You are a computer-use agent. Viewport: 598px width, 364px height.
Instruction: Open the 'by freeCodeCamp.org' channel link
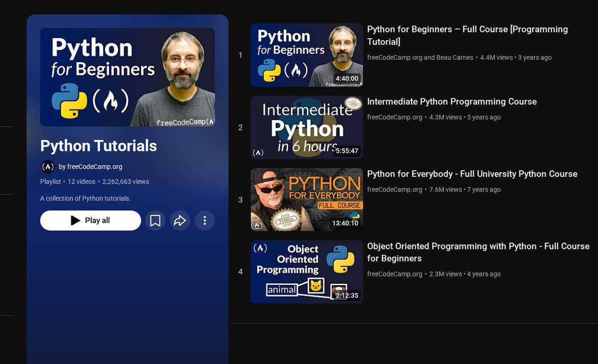coord(90,167)
